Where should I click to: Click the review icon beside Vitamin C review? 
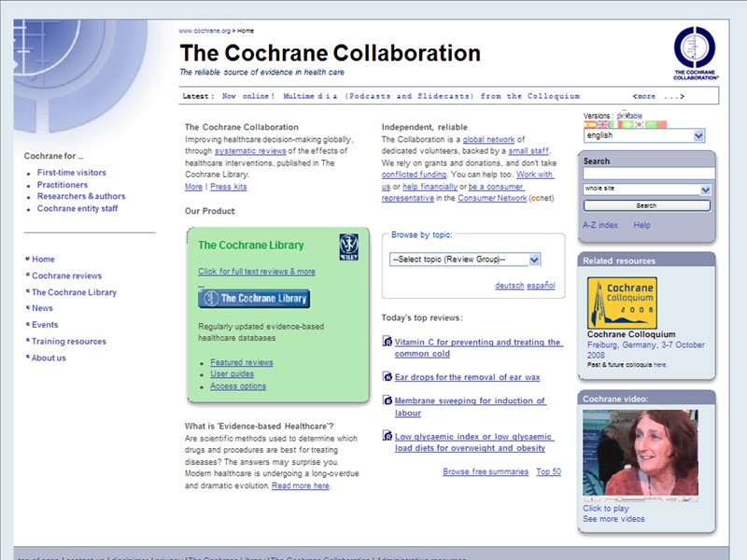(x=388, y=341)
